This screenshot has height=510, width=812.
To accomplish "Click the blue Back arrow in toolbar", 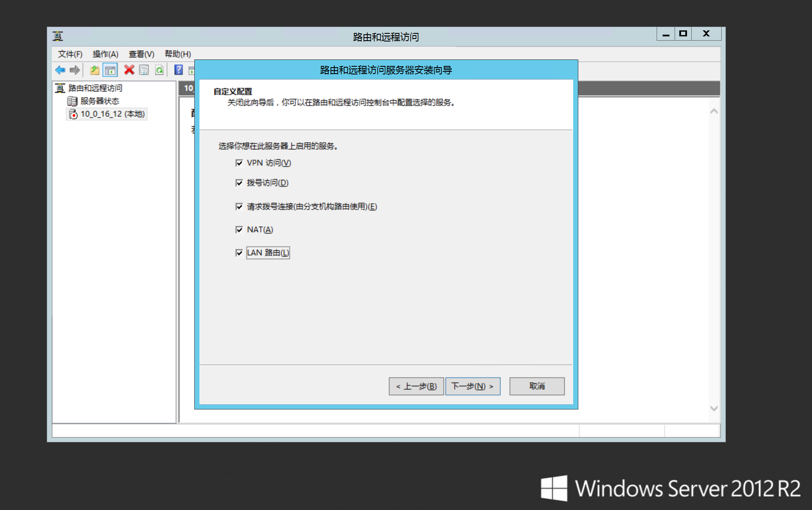I will pyautogui.click(x=60, y=70).
